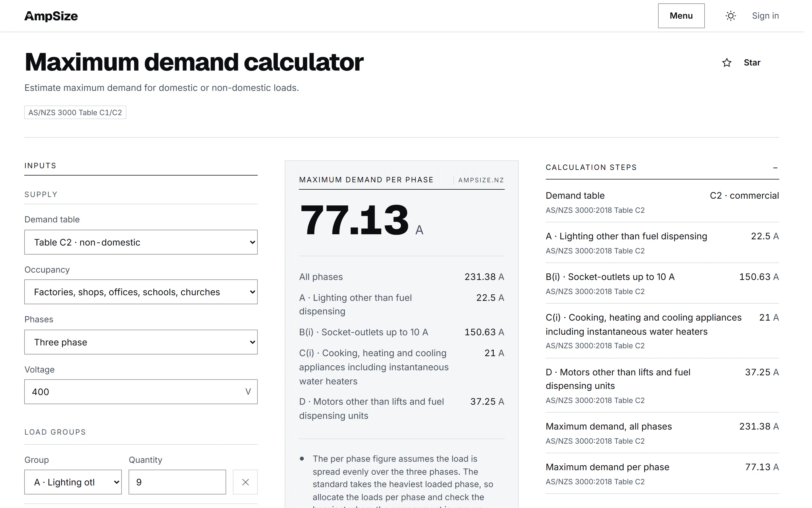This screenshot has width=812, height=508.
Task: Remove the Lighting load group row
Action: [x=245, y=482]
